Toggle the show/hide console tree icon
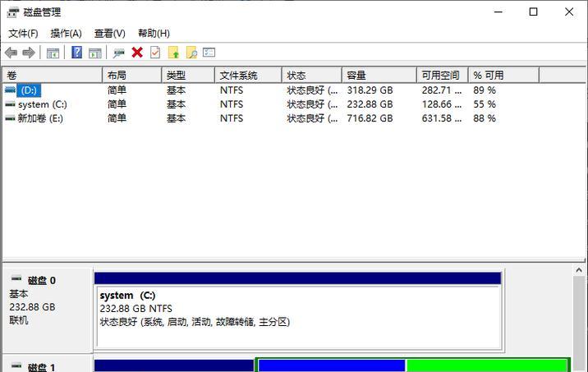Screen dimensions: 588x372 [x=53, y=53]
